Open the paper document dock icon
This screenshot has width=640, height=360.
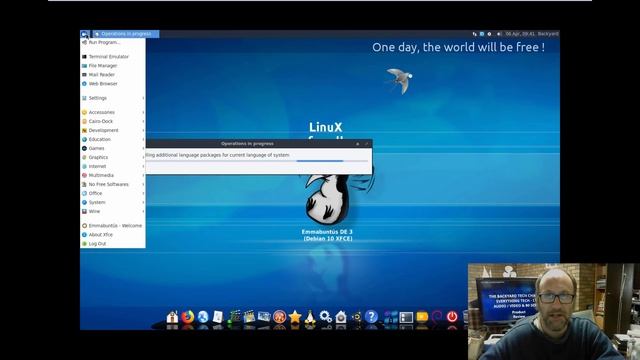(218, 317)
